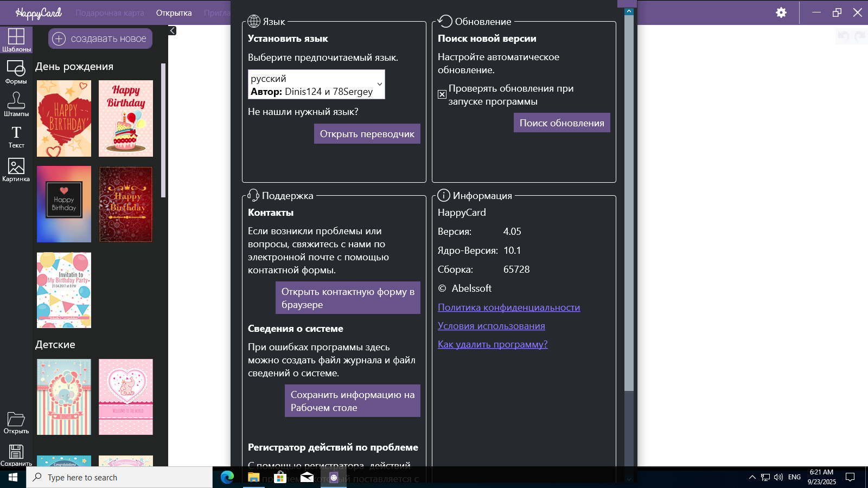Image resolution: width=868 pixels, height=488 pixels.
Task: Open the Штампы stamps tool
Action: coord(16,104)
